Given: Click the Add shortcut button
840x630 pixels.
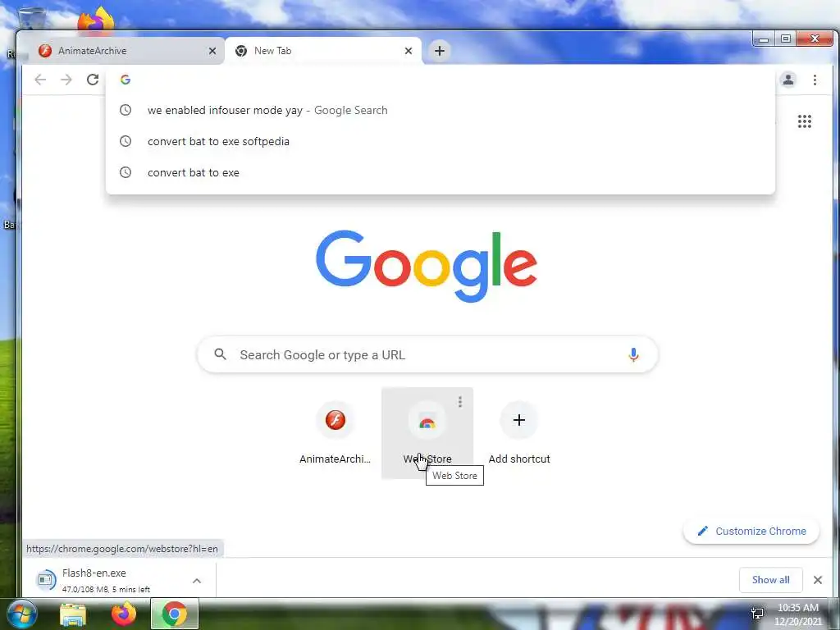Looking at the screenshot, I should tap(518, 433).
